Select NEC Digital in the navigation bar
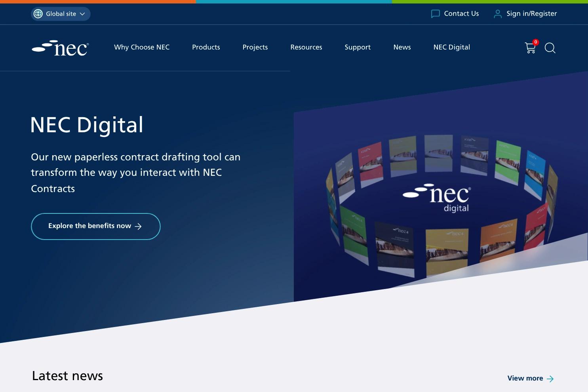 452,47
